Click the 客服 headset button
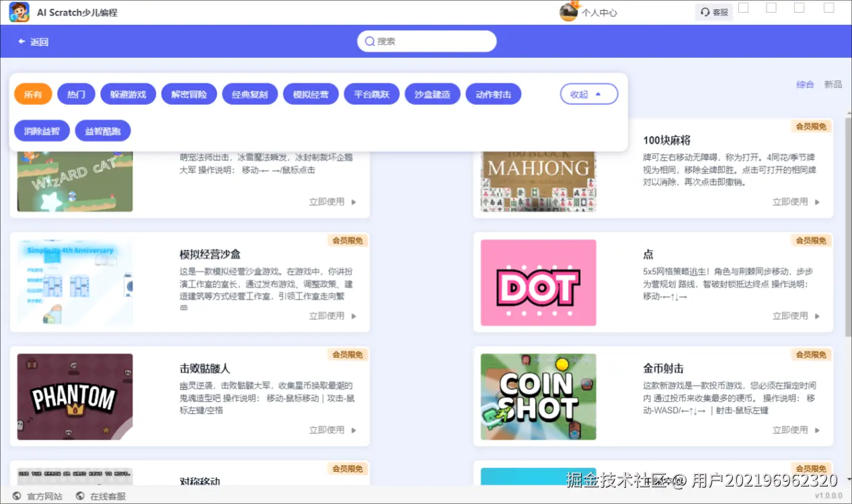Image resolution: width=852 pixels, height=504 pixels. tap(714, 12)
